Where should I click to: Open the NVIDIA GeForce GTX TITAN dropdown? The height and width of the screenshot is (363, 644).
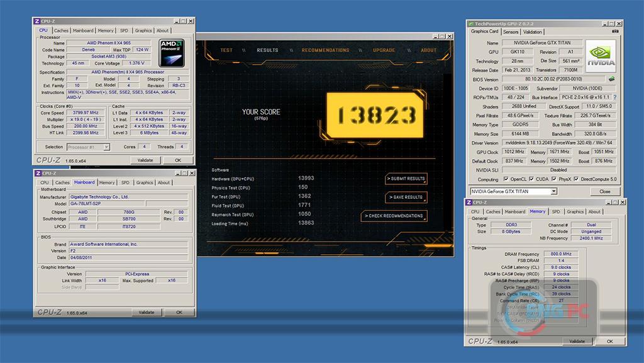(x=553, y=191)
